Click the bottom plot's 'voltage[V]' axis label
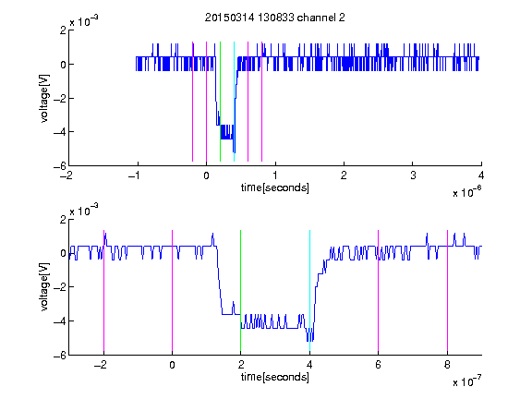Image resolution: width=532 pixels, height=399 pixels. (44, 286)
